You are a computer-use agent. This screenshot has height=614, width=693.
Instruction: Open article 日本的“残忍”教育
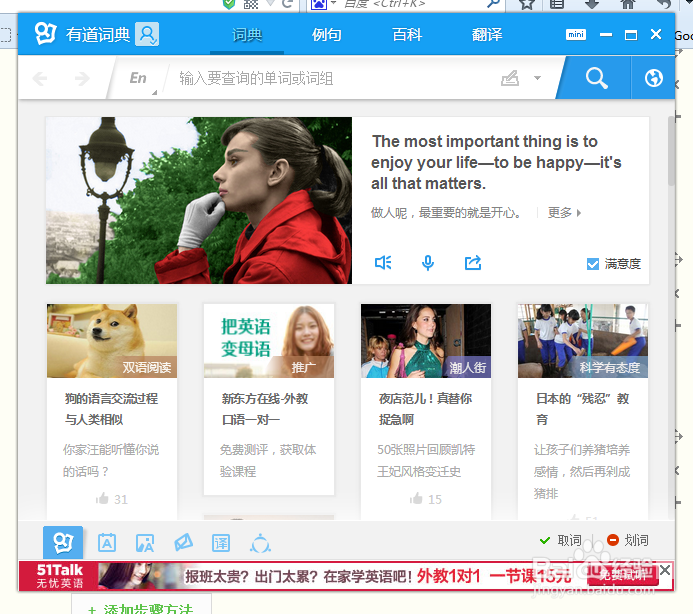click(582, 409)
